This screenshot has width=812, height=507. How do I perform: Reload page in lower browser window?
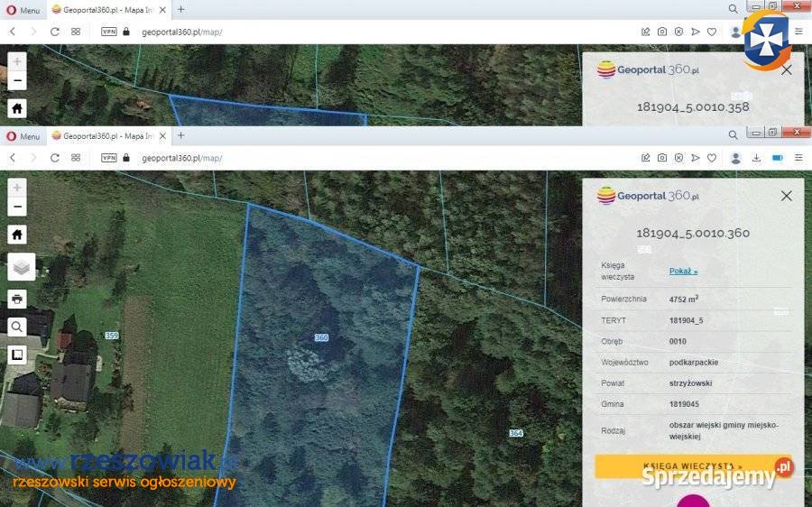coord(55,158)
